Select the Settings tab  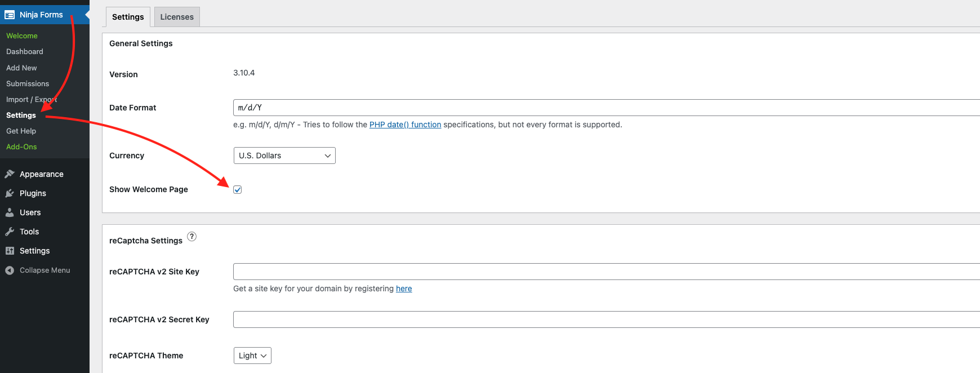[x=128, y=17]
